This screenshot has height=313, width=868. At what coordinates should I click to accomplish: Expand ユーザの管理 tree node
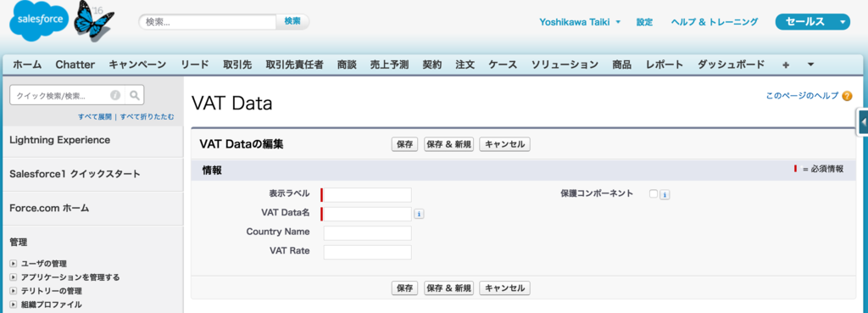14,264
